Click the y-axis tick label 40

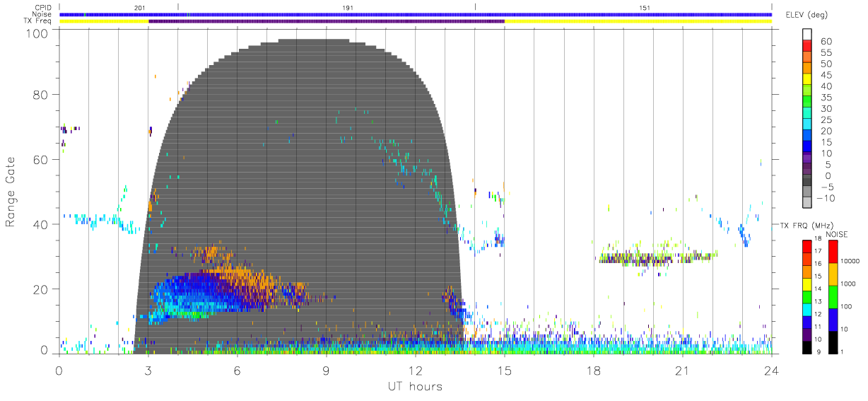[42, 224]
